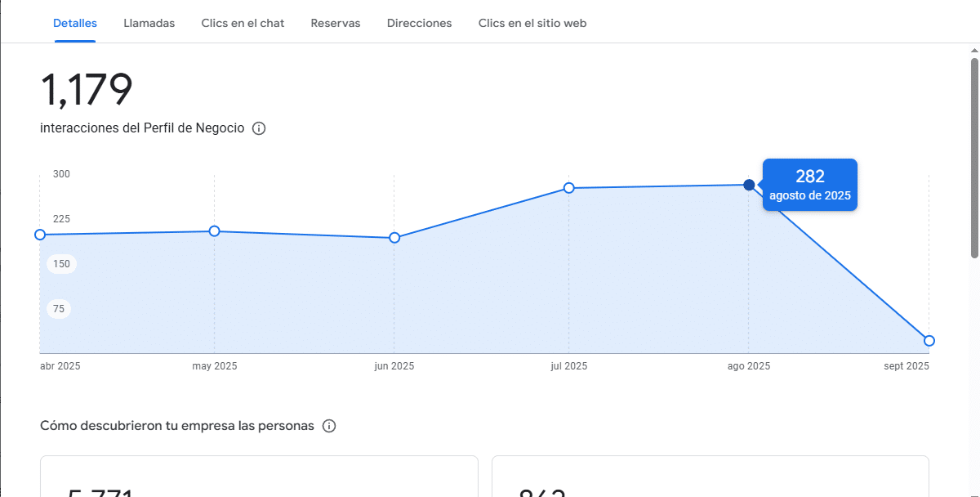Screen dimensions: 980x497
Task: Click the left discovery card below the heading
Action: click(x=259, y=478)
